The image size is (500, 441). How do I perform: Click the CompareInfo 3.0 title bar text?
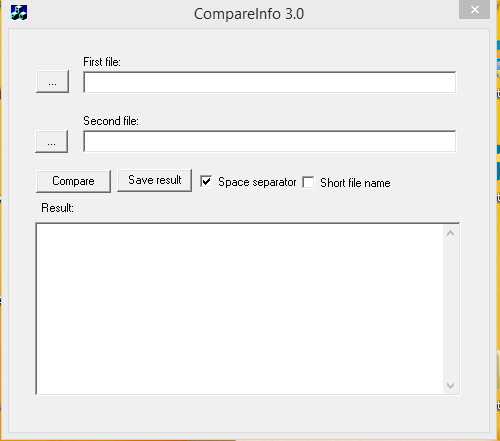[249, 14]
